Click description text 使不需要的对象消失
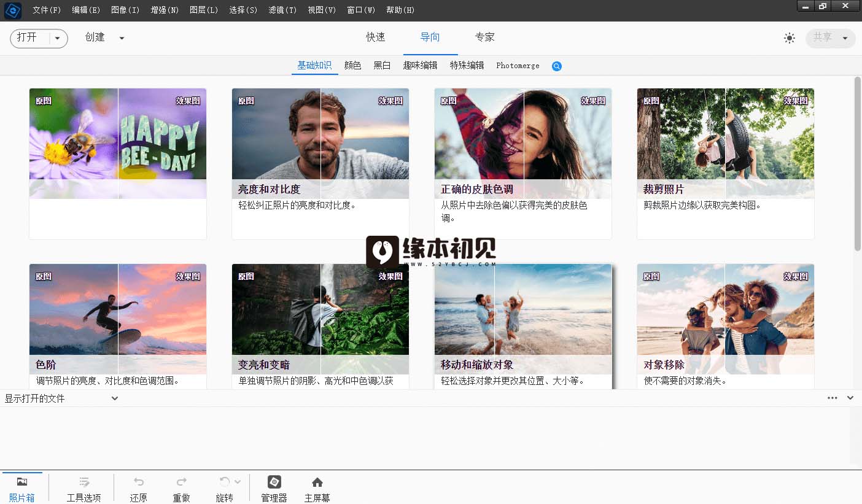 (x=685, y=381)
